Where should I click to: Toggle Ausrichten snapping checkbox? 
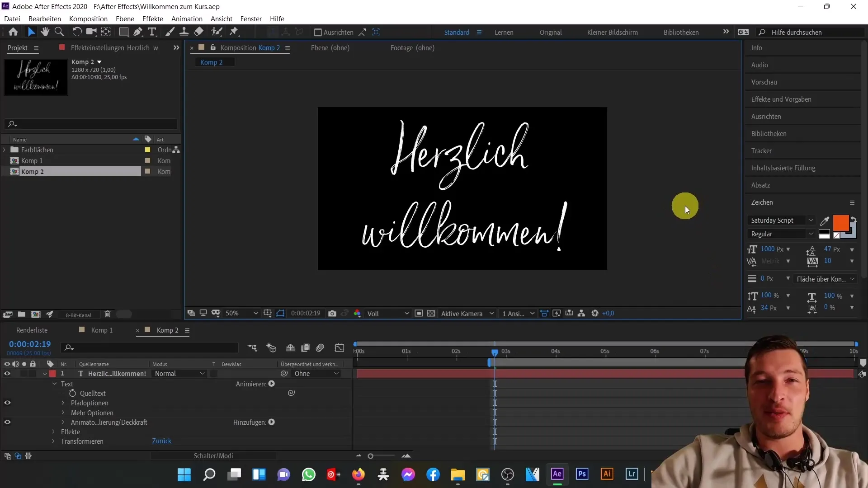(318, 32)
